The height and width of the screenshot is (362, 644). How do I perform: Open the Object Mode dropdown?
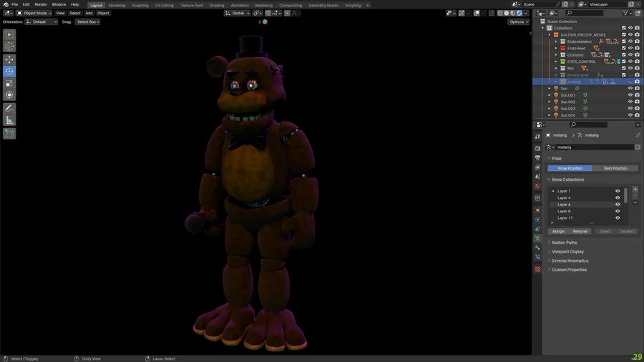pyautogui.click(x=34, y=13)
